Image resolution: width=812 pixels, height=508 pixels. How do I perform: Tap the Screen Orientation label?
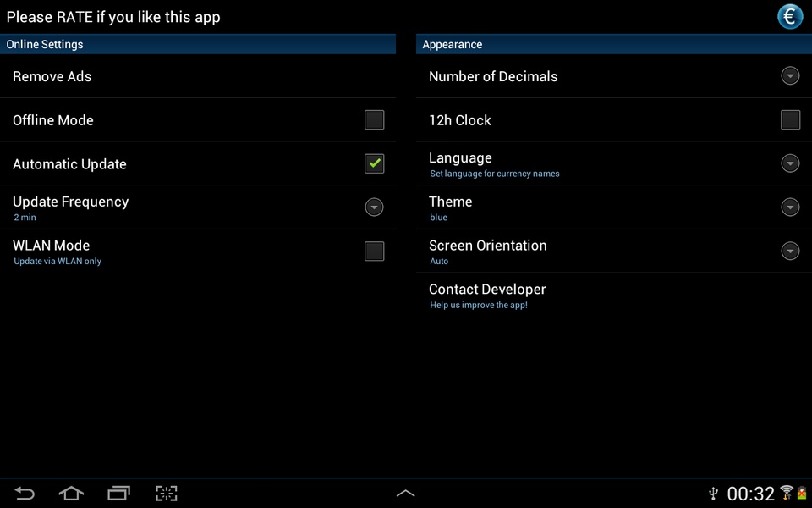coord(488,246)
